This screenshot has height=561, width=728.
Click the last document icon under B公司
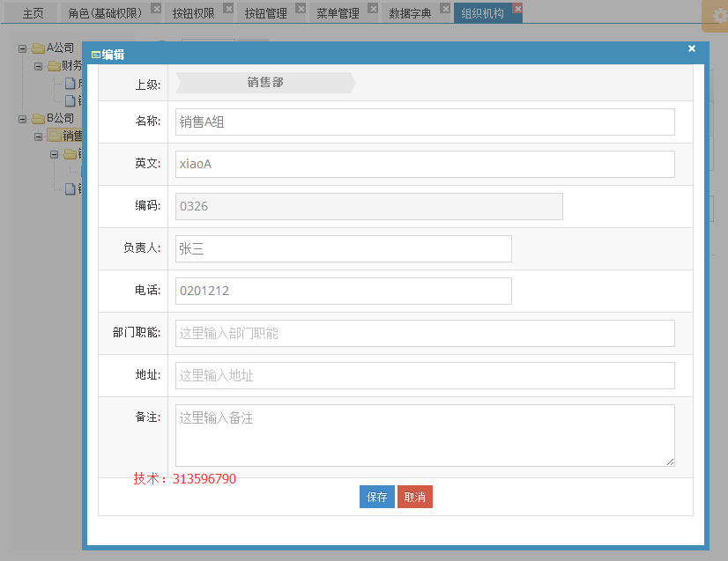pyautogui.click(x=71, y=188)
